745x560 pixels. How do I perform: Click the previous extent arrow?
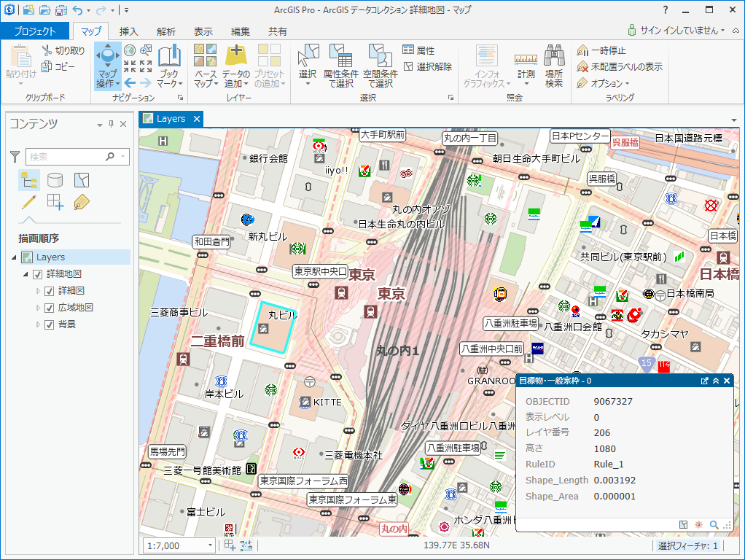click(130, 83)
